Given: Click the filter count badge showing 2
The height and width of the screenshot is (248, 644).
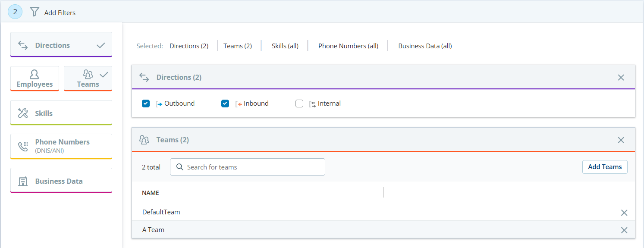Looking at the screenshot, I should pyautogui.click(x=15, y=12).
